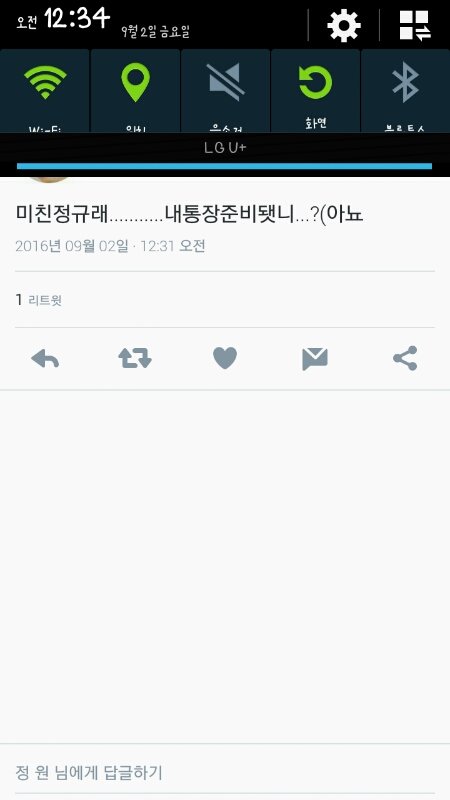This screenshot has height=800, width=450.
Task: Like the tweet with the heart icon
Action: click(x=225, y=358)
